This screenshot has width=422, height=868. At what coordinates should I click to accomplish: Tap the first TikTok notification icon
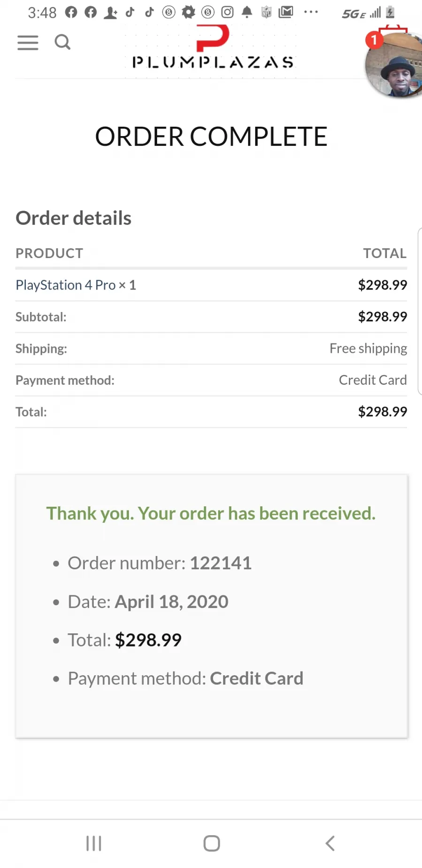130,12
